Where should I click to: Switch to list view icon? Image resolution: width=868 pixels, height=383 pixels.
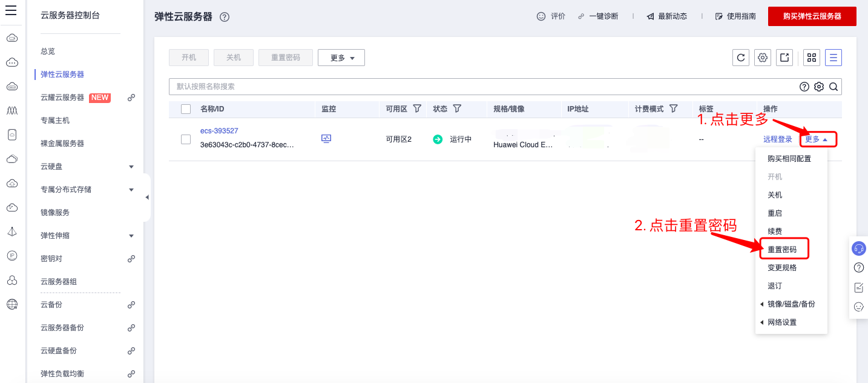pos(833,58)
